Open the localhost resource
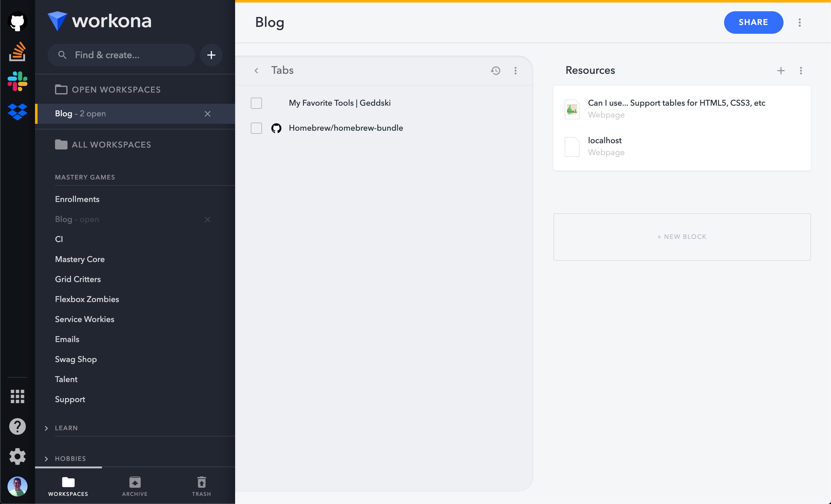This screenshot has height=504, width=831. (604, 140)
